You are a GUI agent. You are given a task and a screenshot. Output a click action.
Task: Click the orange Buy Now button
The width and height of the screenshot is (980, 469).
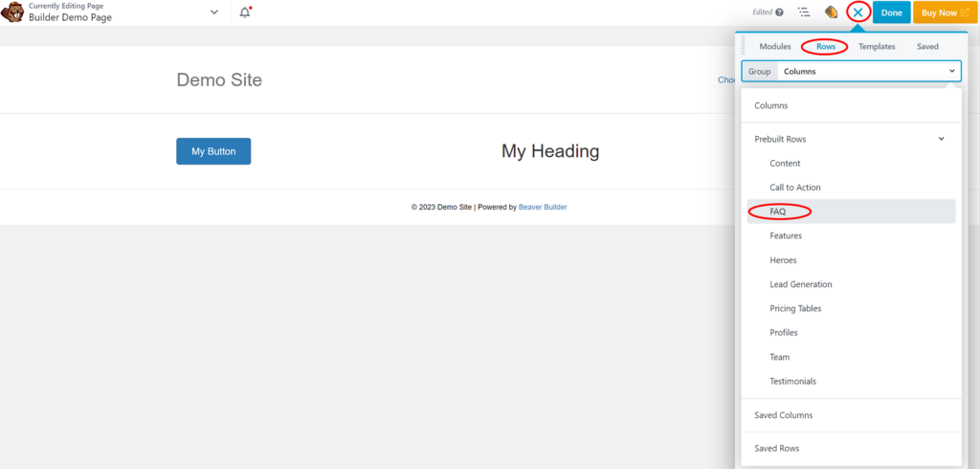pyautogui.click(x=945, y=12)
